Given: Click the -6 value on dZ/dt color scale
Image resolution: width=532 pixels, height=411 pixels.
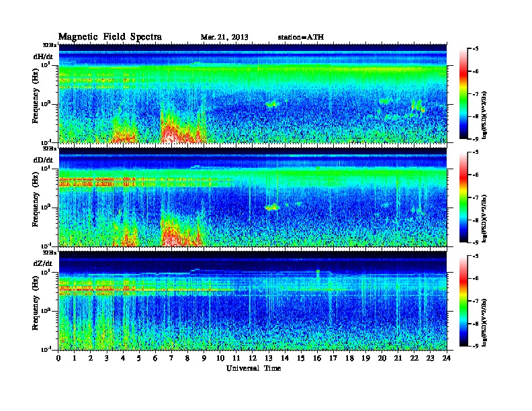Looking at the screenshot, I should (475, 279).
